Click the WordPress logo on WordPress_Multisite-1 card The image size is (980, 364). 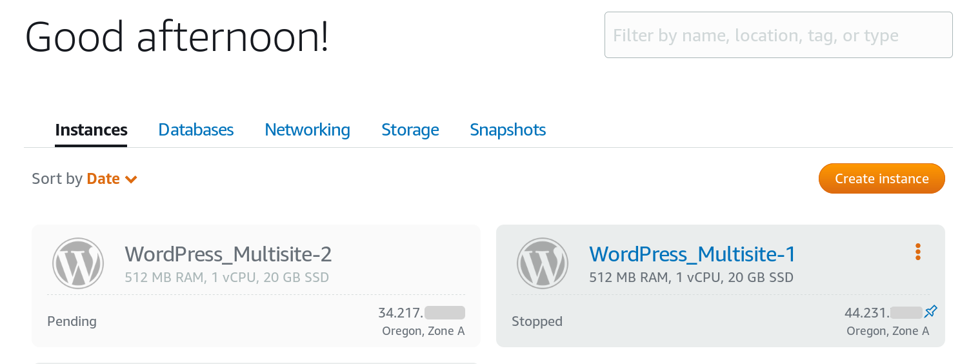coord(543,263)
